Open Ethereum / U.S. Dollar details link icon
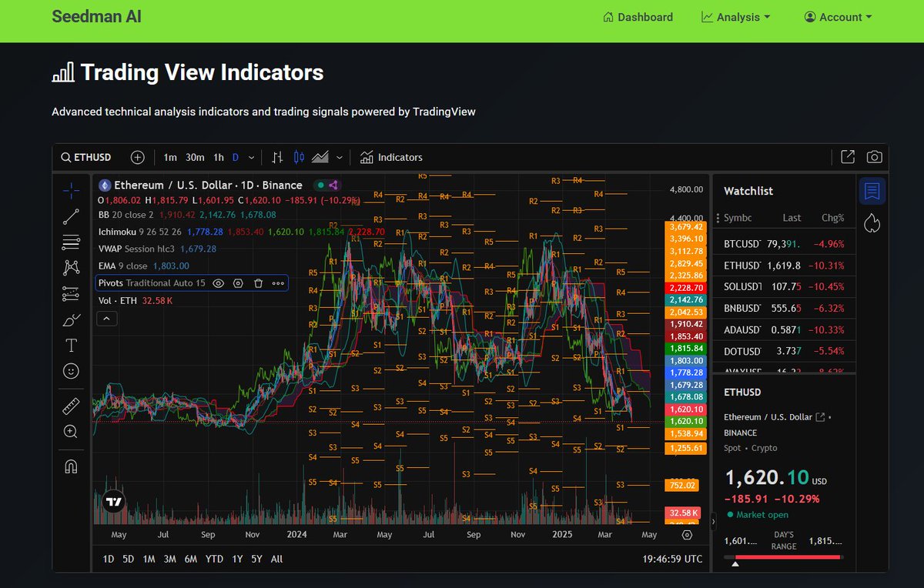 click(820, 416)
